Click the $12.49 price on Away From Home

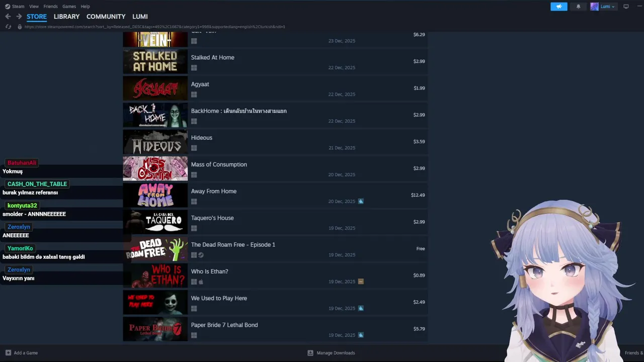click(418, 195)
